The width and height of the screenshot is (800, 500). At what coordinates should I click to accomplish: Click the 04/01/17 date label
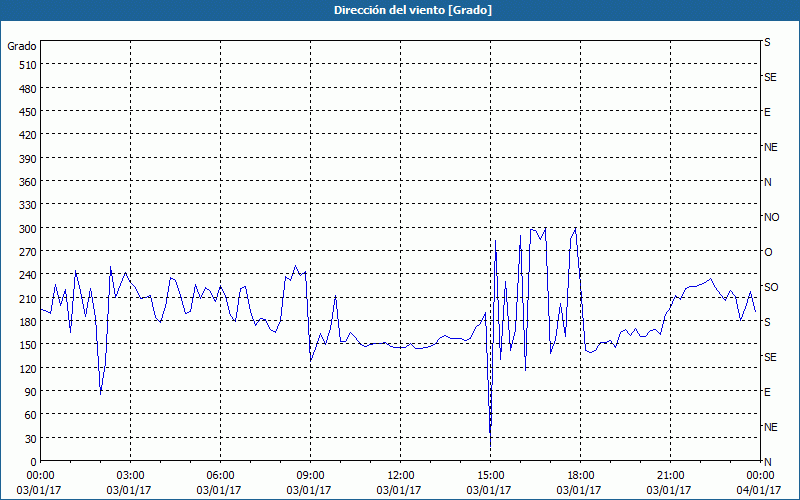tap(758, 490)
